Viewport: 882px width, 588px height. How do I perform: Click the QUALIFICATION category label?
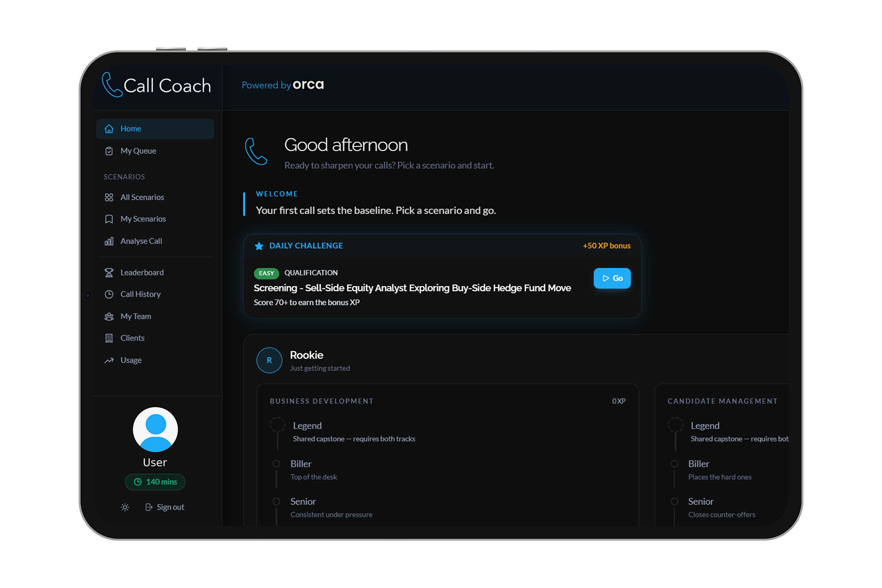[x=311, y=273]
